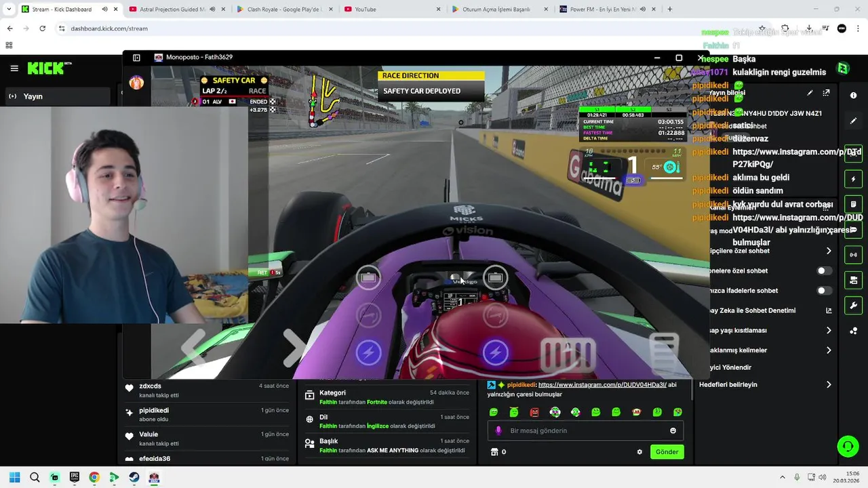Tap the left camera view button
This screenshot has width=868, height=488.
tap(368, 278)
